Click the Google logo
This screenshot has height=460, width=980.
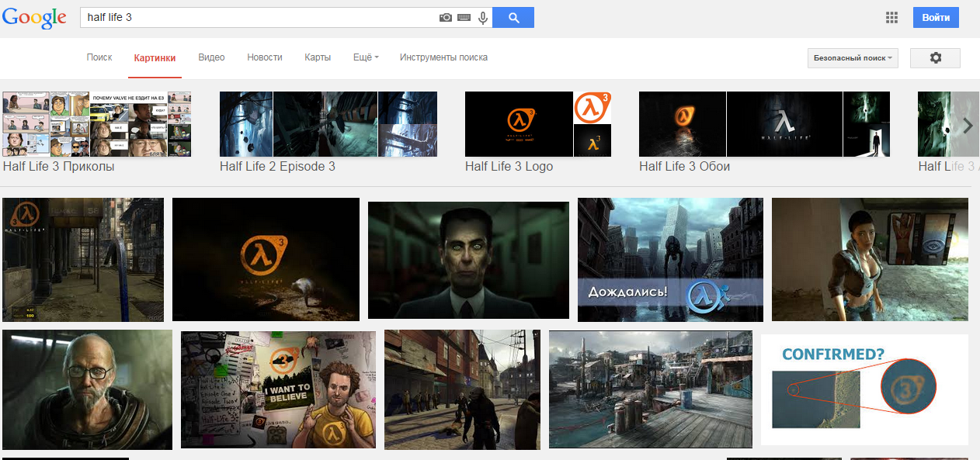[x=34, y=18]
